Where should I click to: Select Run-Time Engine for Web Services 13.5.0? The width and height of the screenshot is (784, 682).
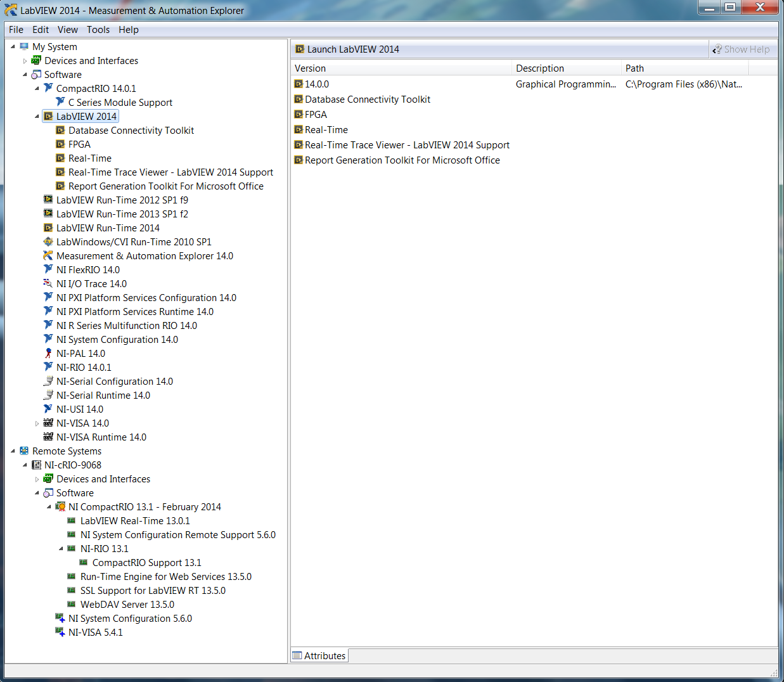[166, 576]
